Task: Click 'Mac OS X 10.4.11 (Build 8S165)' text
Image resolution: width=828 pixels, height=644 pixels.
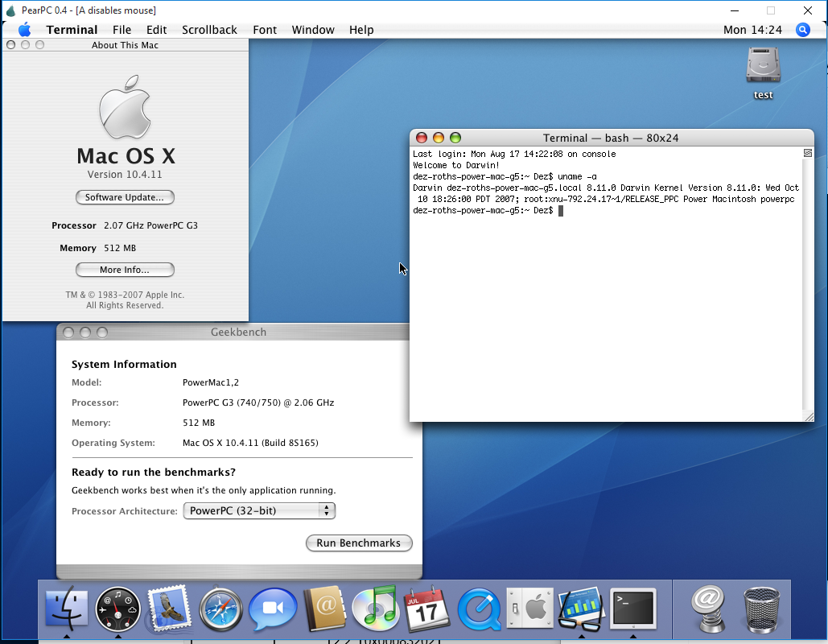Action: [250, 443]
